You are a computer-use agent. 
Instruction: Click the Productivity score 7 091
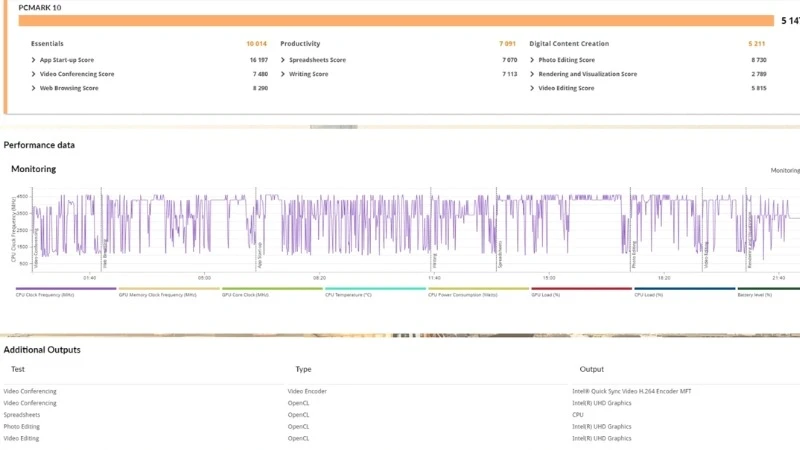point(507,44)
